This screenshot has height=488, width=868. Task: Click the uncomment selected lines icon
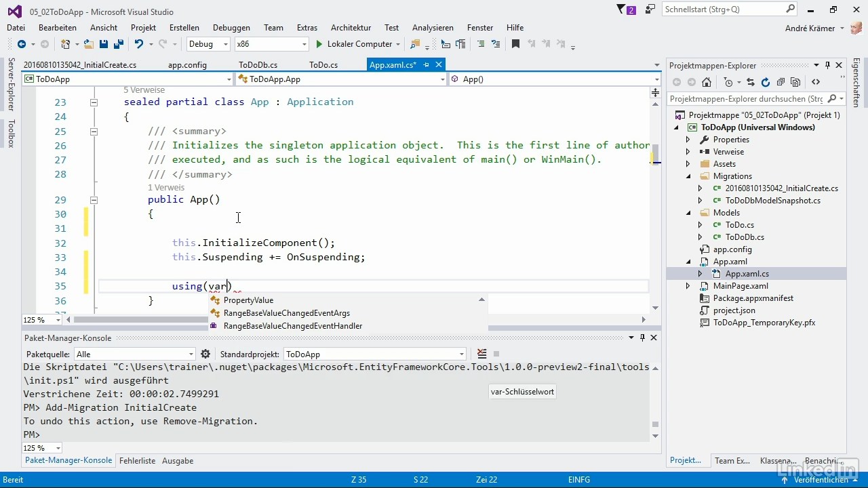[x=496, y=44]
